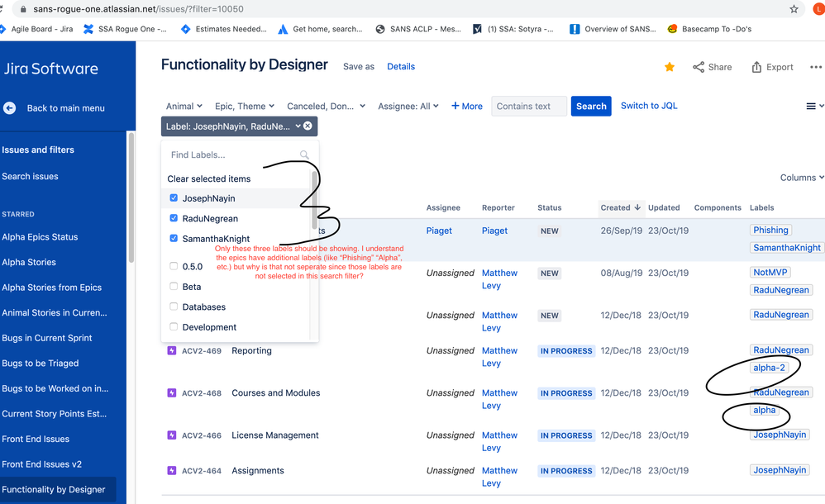The height and width of the screenshot is (504, 825).
Task: Expand the Epic, Theme type dropdown
Action: pyautogui.click(x=245, y=106)
